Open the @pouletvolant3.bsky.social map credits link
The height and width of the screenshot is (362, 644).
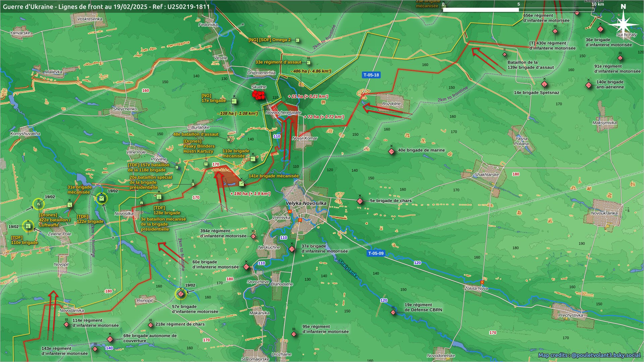(589, 355)
